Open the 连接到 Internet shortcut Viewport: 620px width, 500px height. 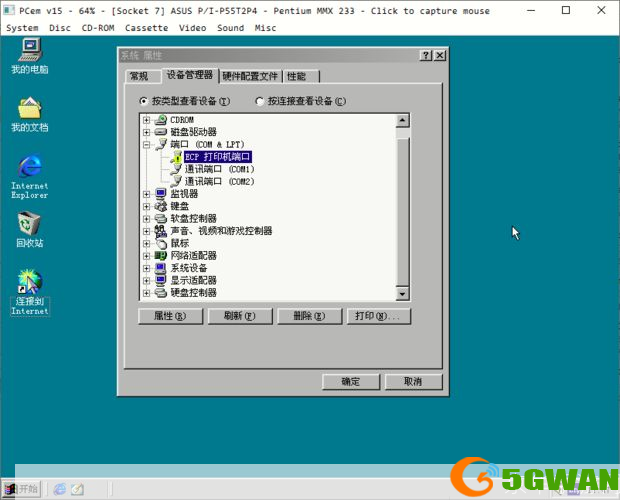pos(30,292)
